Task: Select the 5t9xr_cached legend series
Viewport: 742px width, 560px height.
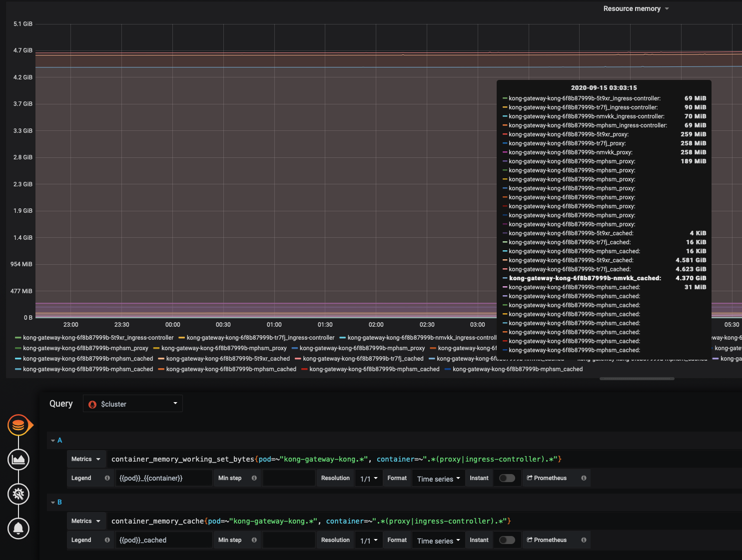Action: pyautogui.click(x=228, y=359)
